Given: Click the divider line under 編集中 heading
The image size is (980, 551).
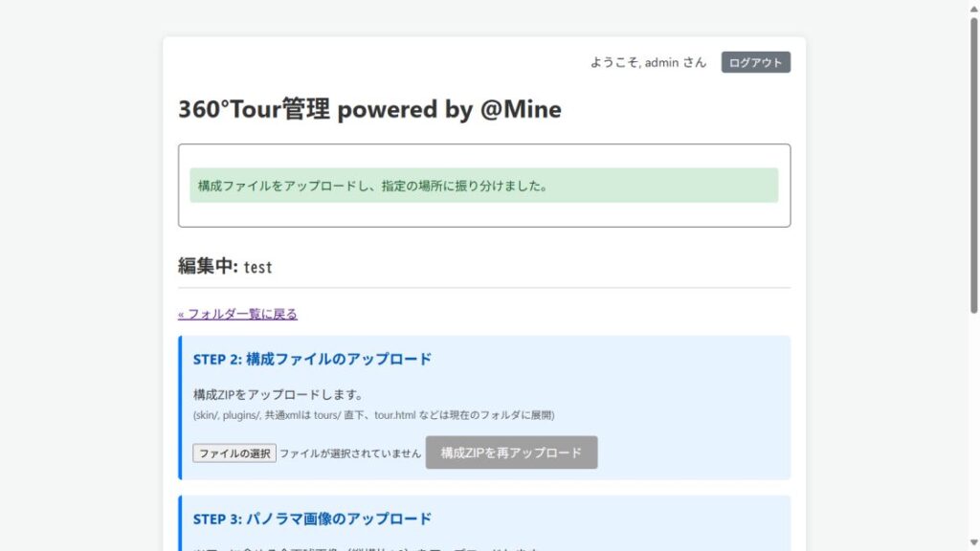Looking at the screenshot, I should [x=483, y=288].
